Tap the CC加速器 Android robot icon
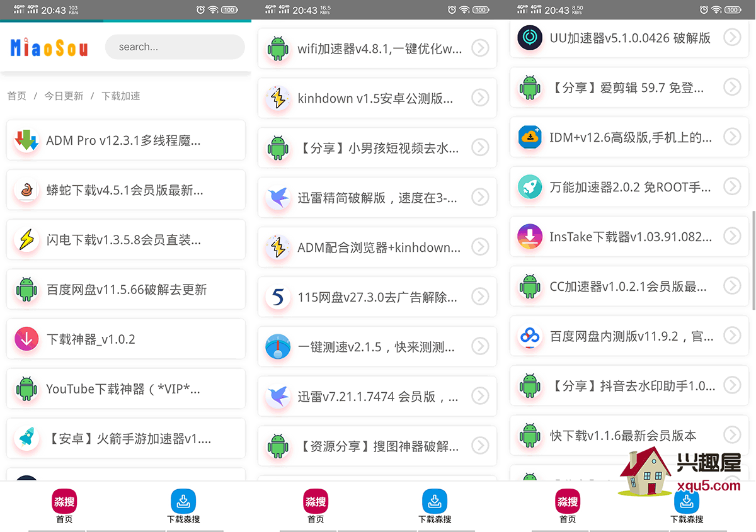 [x=530, y=286]
